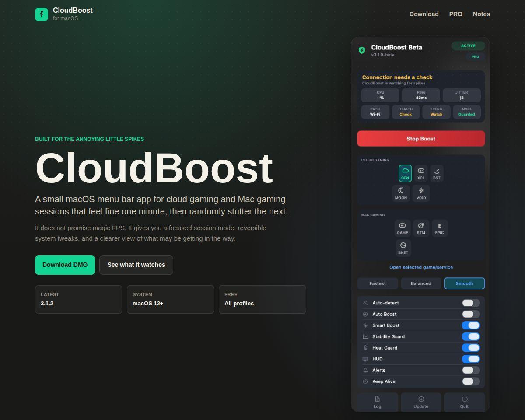Click the CPU stat tile

tap(380, 95)
